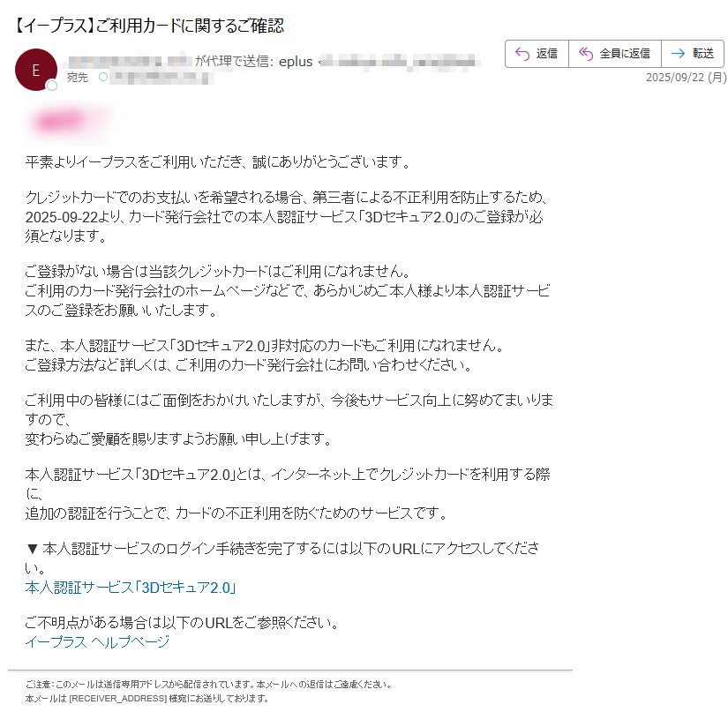Open the イープラス ヘルプページ link
728x712 pixels.
[97, 642]
